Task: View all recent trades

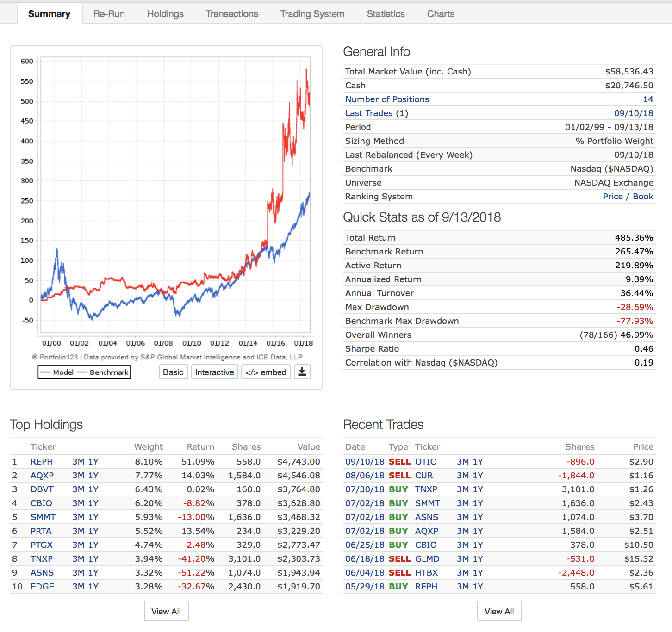Action: coord(499,611)
